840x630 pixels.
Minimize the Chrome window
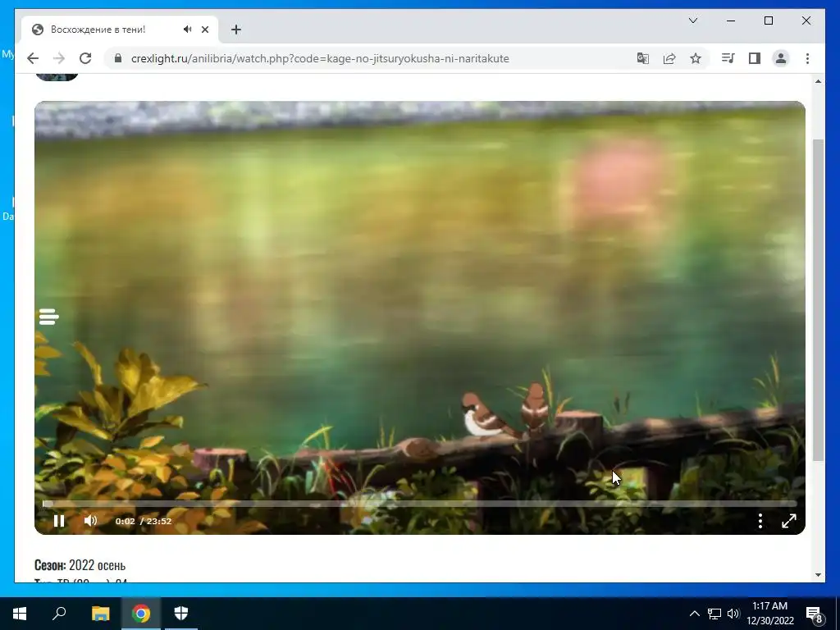point(731,21)
